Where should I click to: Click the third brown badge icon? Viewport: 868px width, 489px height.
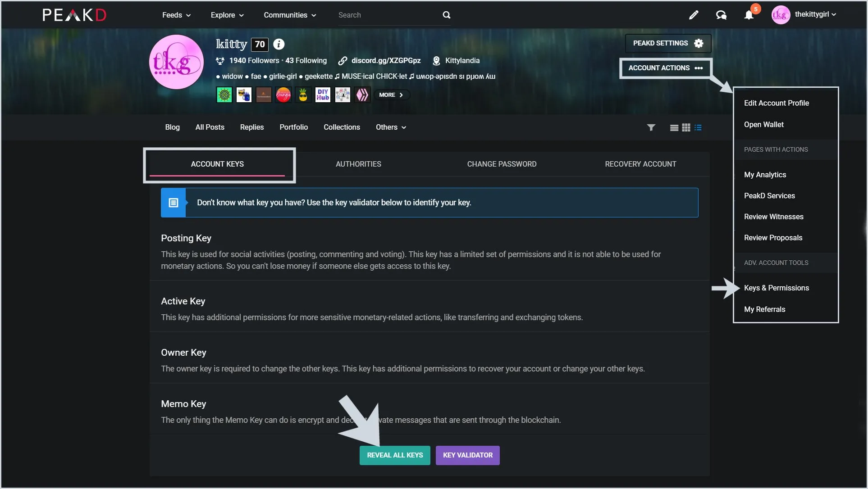[264, 95]
